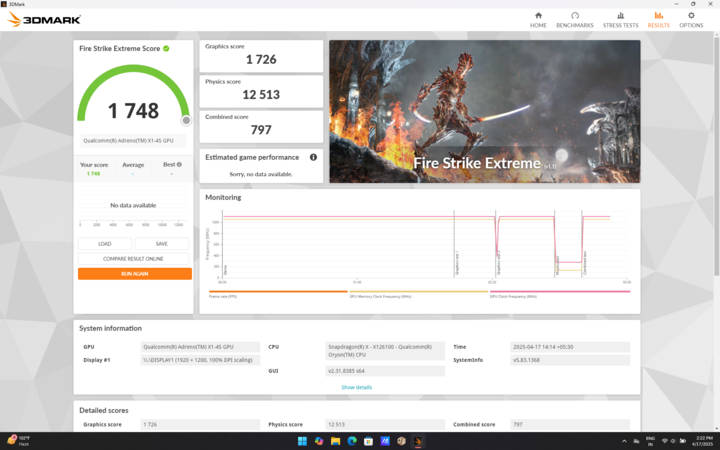
Task: Open the Stress Tests section
Action: tap(620, 20)
